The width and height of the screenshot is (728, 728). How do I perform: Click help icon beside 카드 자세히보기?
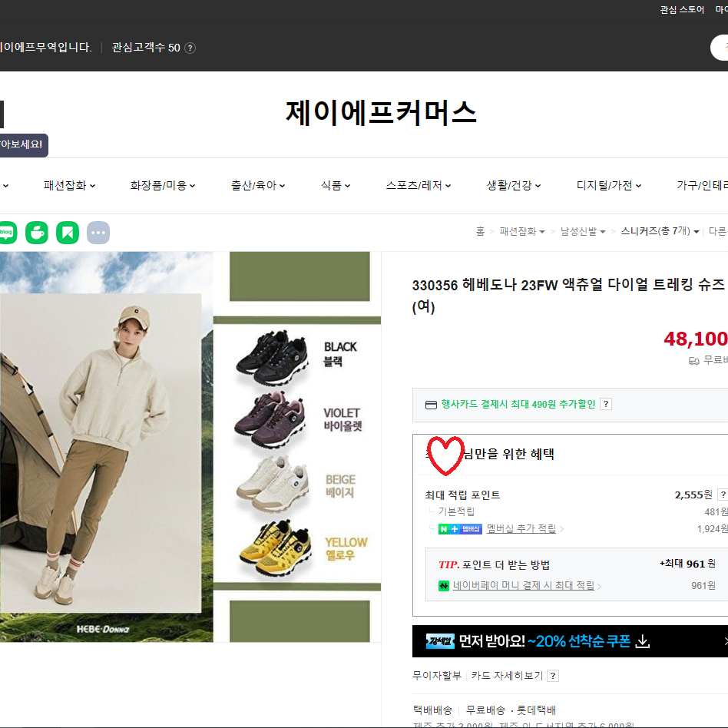552,676
